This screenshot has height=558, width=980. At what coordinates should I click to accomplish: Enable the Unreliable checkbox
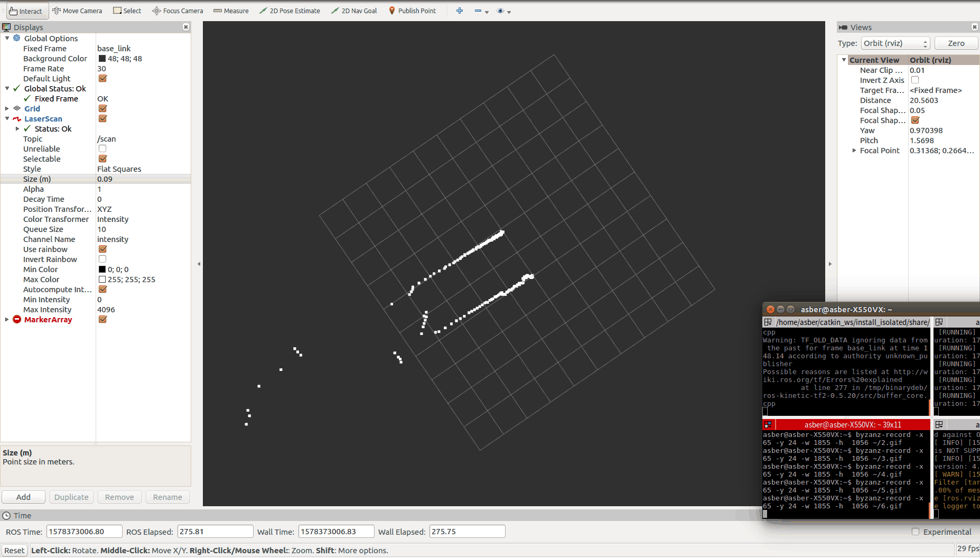pos(102,148)
